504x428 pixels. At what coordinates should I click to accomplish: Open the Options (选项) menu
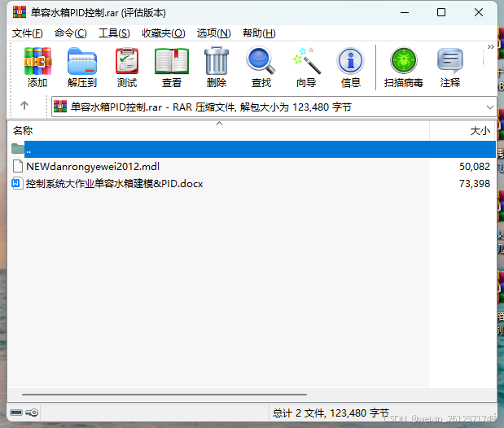214,33
